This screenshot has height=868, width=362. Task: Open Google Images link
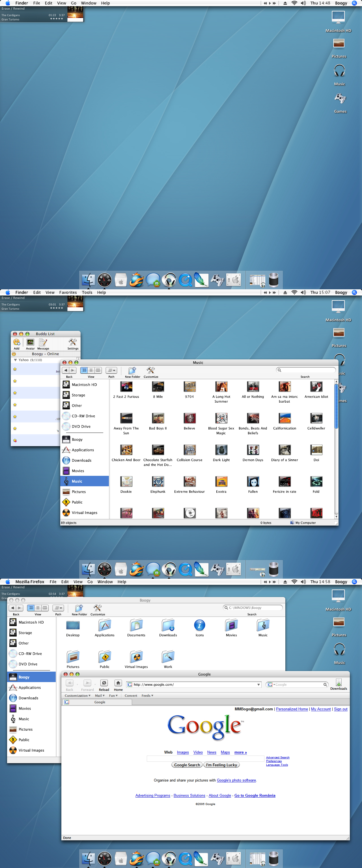tap(183, 752)
